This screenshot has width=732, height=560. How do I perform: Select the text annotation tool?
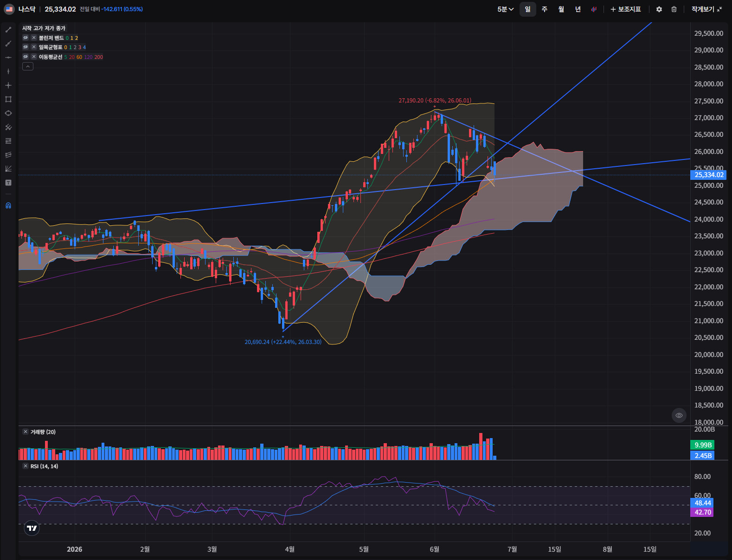8,183
